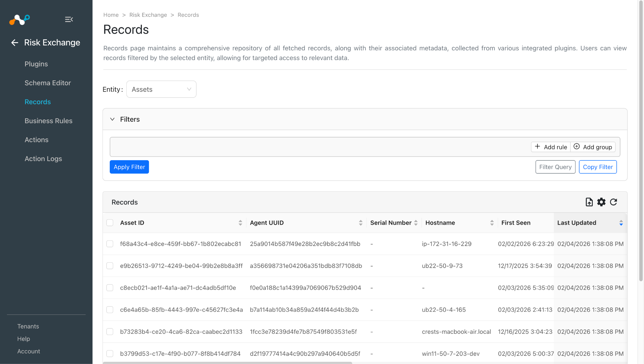The image size is (644, 364).
Task: Sort by the Last Updated column
Action: click(x=621, y=223)
